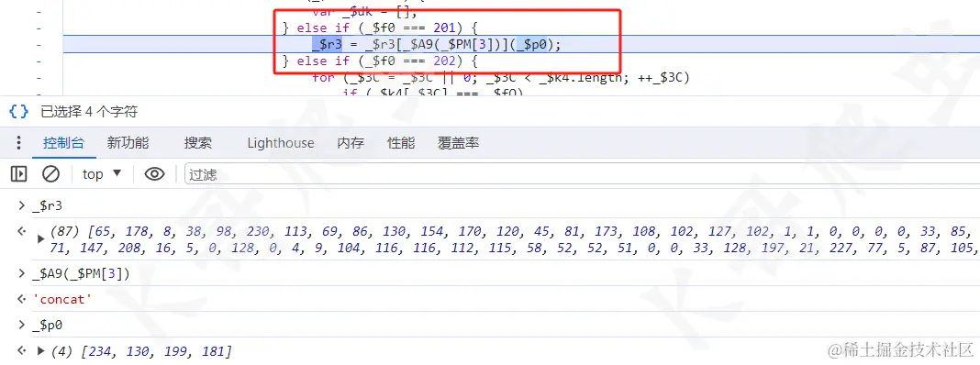
Task: Switch to the 搜索 tab
Action: pyautogui.click(x=198, y=142)
